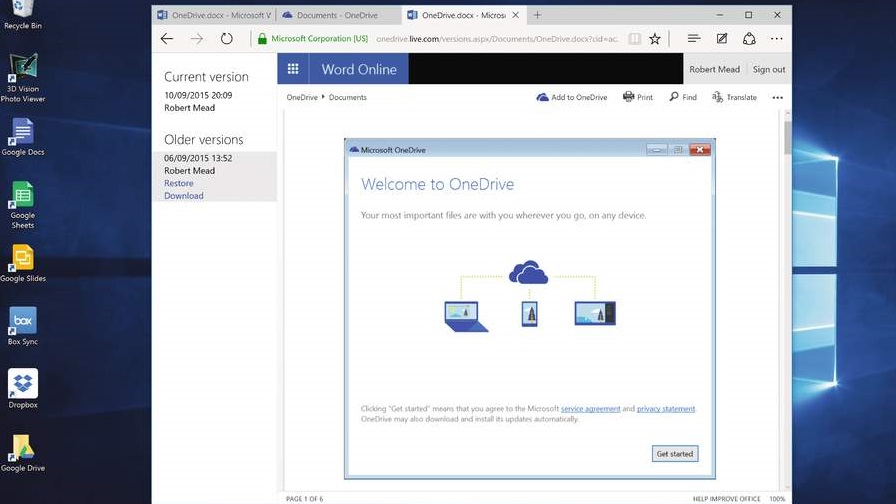The height and width of the screenshot is (504, 896).
Task: Click Robert Mead account name in header
Action: click(714, 69)
